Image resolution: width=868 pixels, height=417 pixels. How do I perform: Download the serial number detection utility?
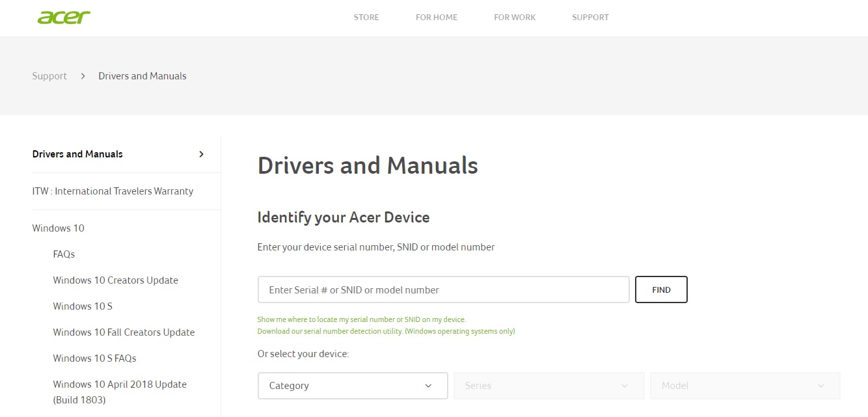coord(386,331)
